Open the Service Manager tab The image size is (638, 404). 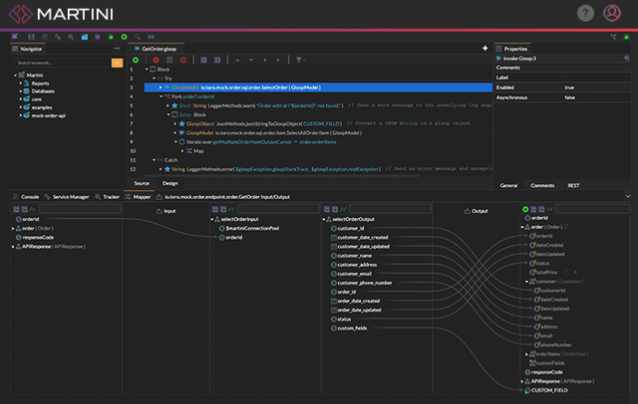[x=73, y=197]
